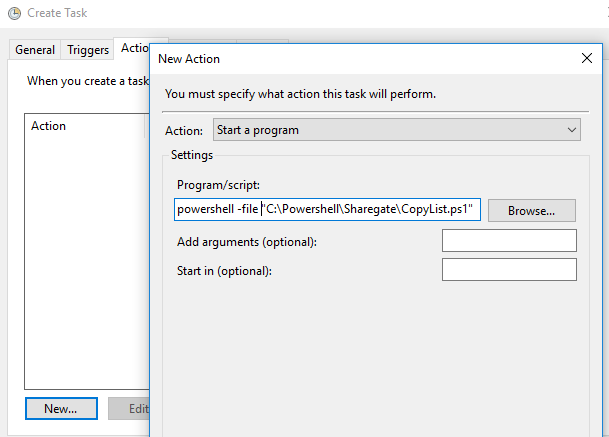Click the Settings group label

tap(192, 155)
